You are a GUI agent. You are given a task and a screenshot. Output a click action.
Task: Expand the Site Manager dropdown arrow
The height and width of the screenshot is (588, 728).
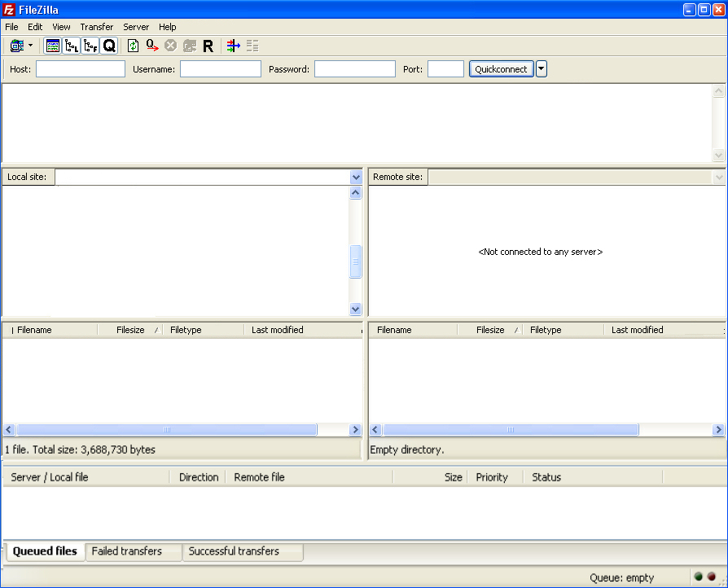[31, 46]
